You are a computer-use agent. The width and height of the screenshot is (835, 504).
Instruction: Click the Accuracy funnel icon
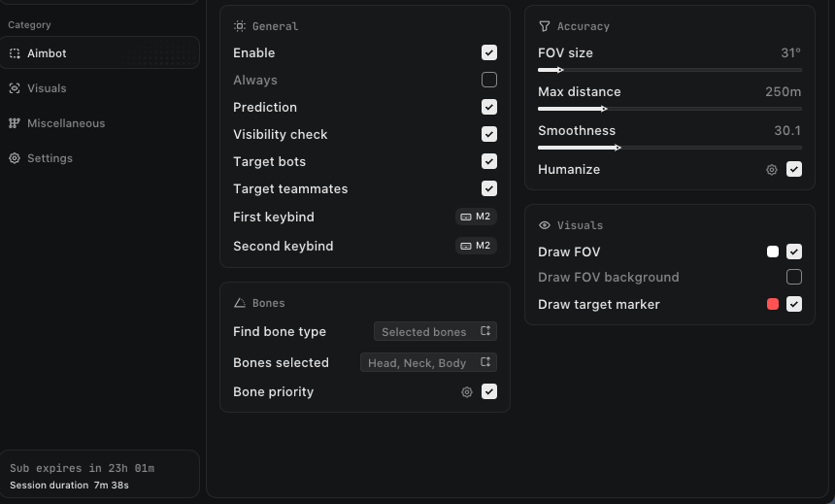[545, 26]
